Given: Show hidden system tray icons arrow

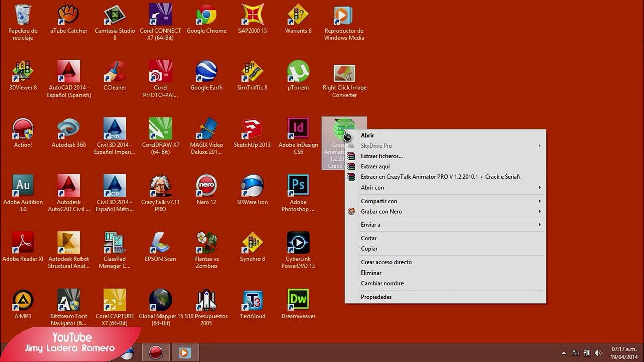Looking at the screenshot, I should coord(563,353).
